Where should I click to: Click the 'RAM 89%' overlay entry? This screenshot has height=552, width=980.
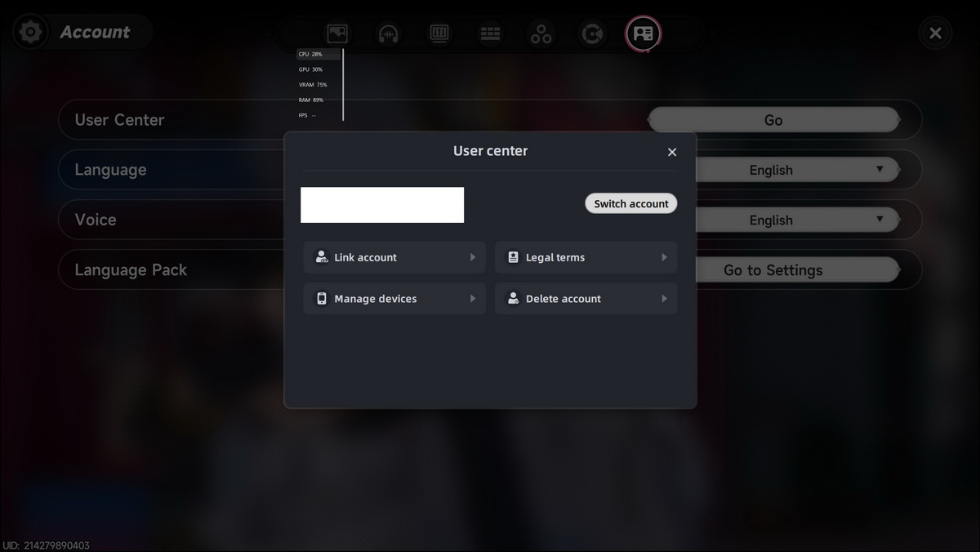click(x=311, y=100)
